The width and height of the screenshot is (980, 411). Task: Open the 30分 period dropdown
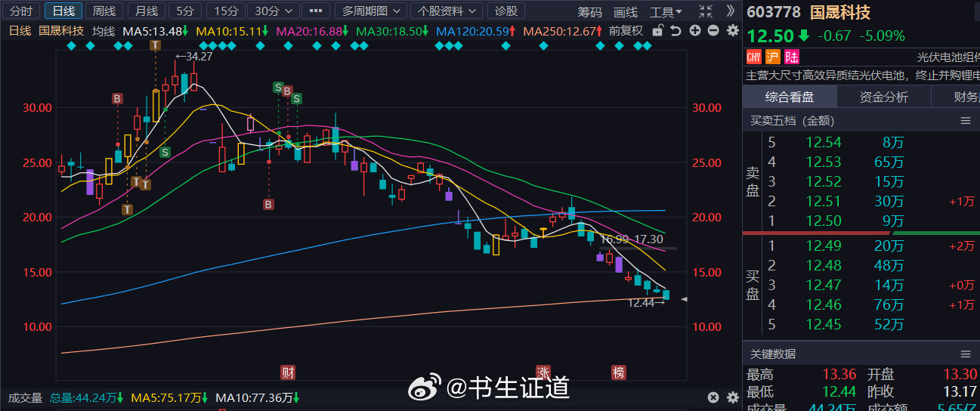pyautogui.click(x=273, y=11)
